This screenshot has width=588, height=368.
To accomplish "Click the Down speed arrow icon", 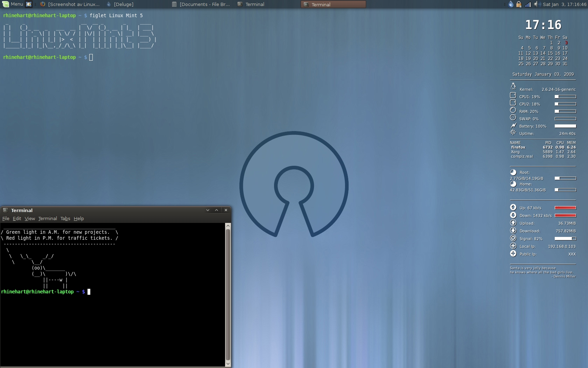I will point(513,215).
